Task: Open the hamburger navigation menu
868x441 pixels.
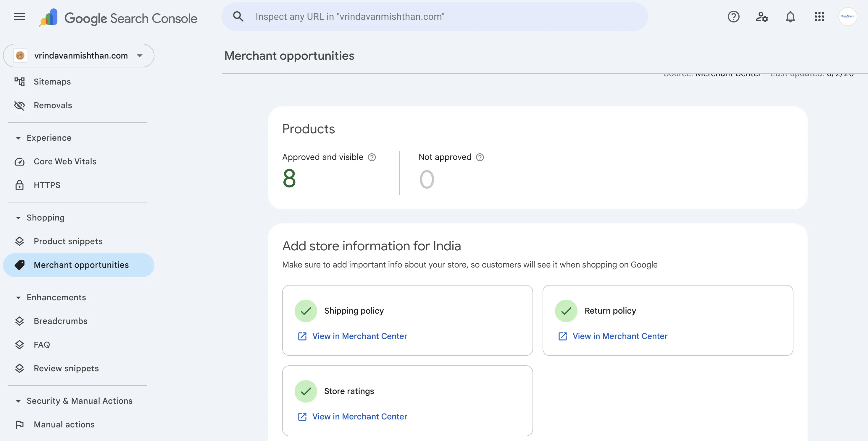Action: (20, 17)
